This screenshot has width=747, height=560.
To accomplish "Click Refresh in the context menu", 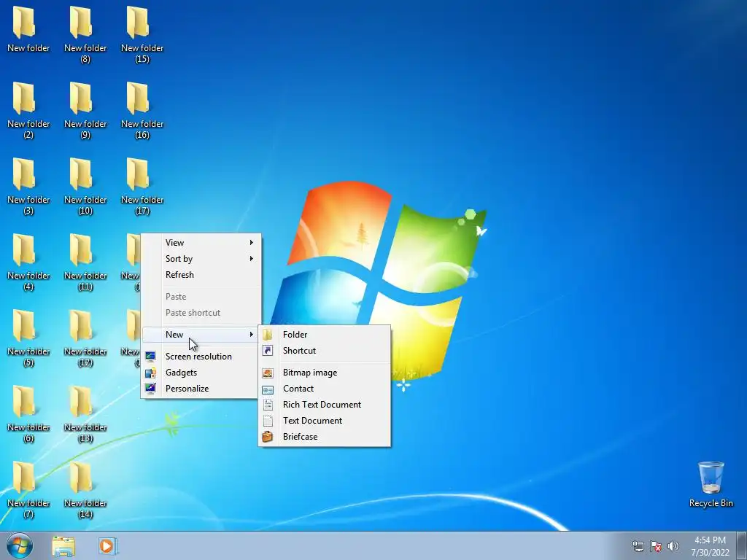I will [201, 275].
